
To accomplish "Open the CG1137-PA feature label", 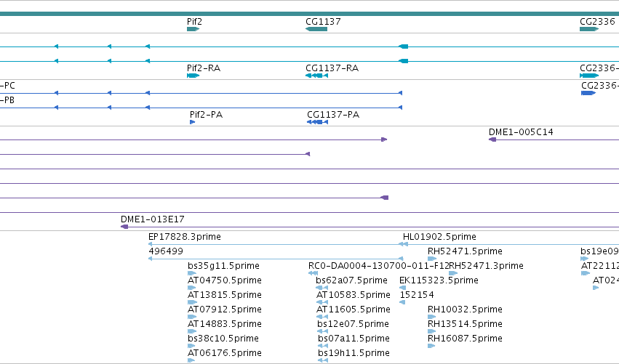I will 333,115.
